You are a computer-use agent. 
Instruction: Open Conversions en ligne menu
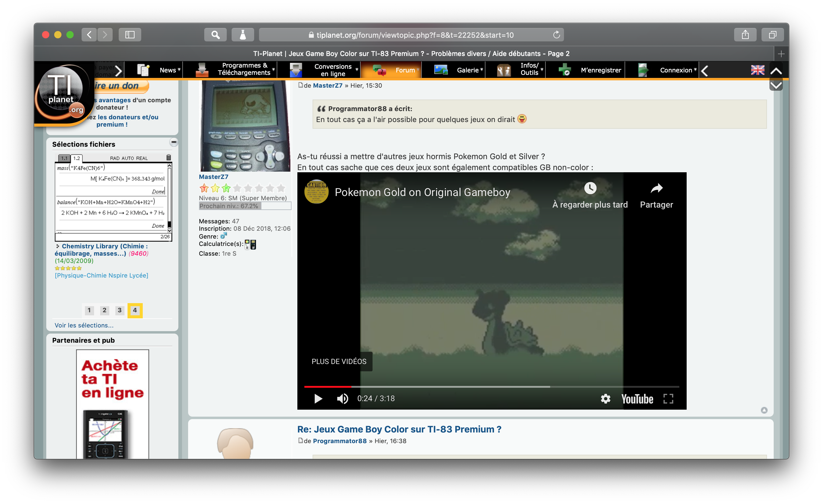(x=333, y=70)
